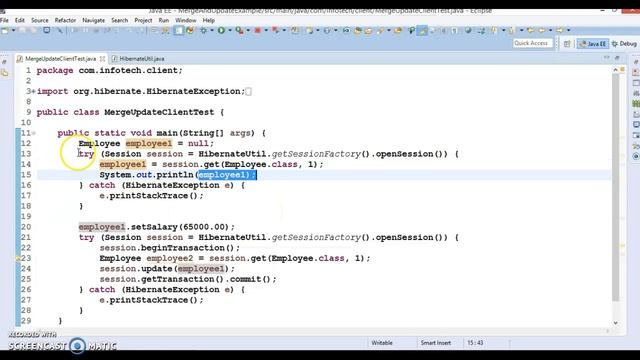Click the Back navigation arrow icon

pos(541,30)
